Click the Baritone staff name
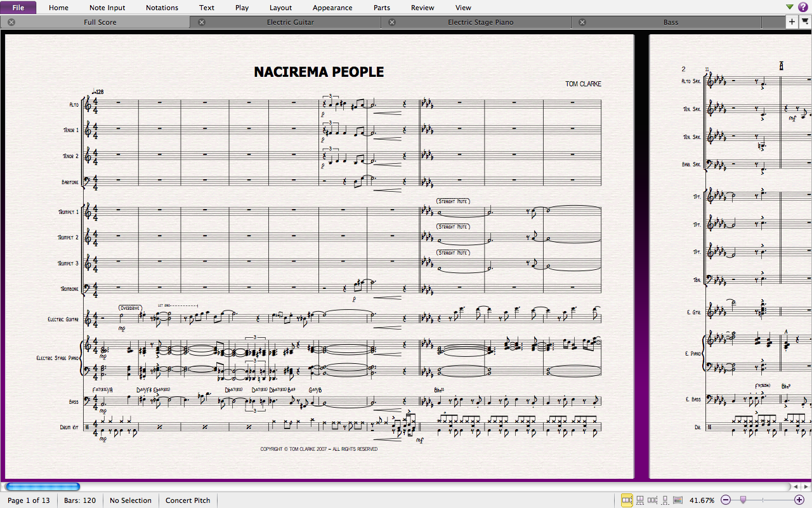This screenshot has height=508, width=812. (70, 182)
